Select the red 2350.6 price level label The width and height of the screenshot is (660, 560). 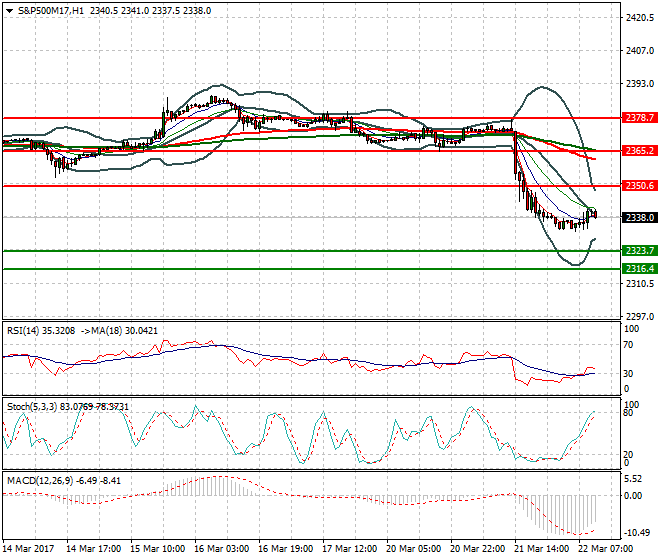coord(639,186)
